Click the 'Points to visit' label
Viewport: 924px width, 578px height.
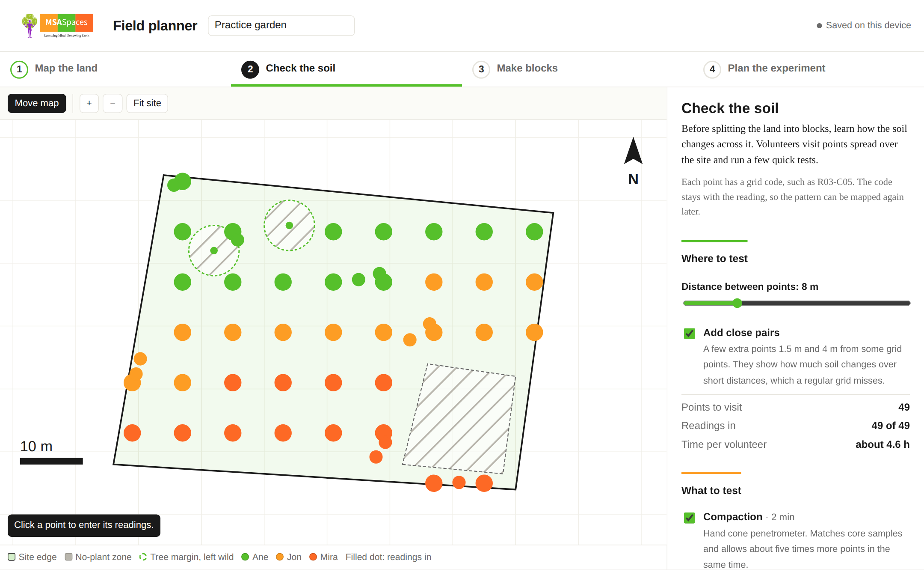click(711, 407)
